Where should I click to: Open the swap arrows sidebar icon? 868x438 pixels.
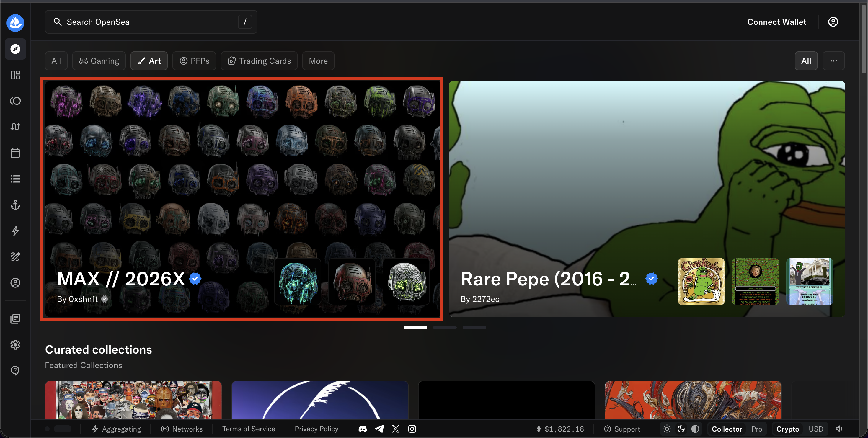click(15, 127)
